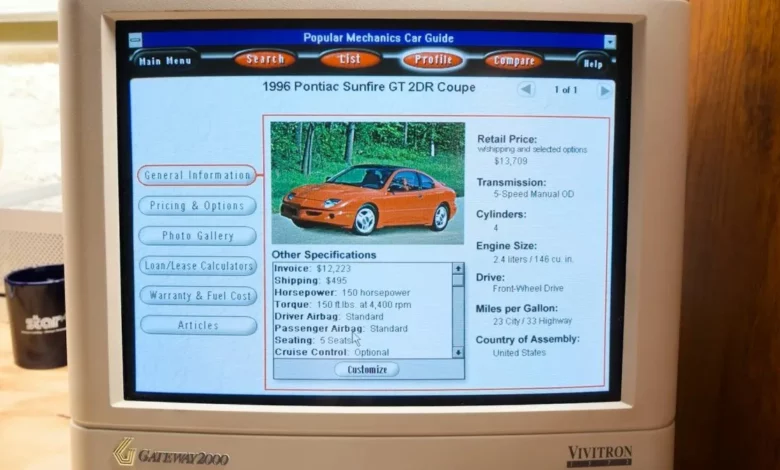
Task: Open the Photo Gallery section
Action: [197, 236]
